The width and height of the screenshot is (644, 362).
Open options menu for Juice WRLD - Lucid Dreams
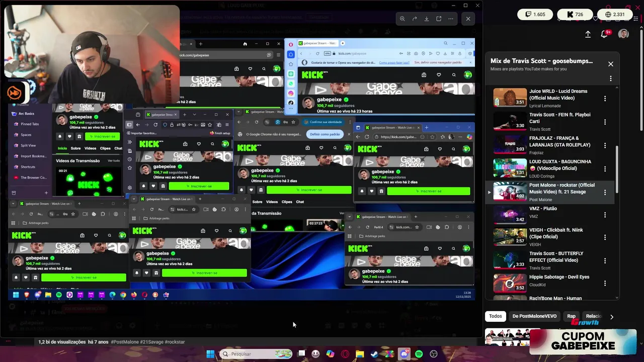pos(605,99)
